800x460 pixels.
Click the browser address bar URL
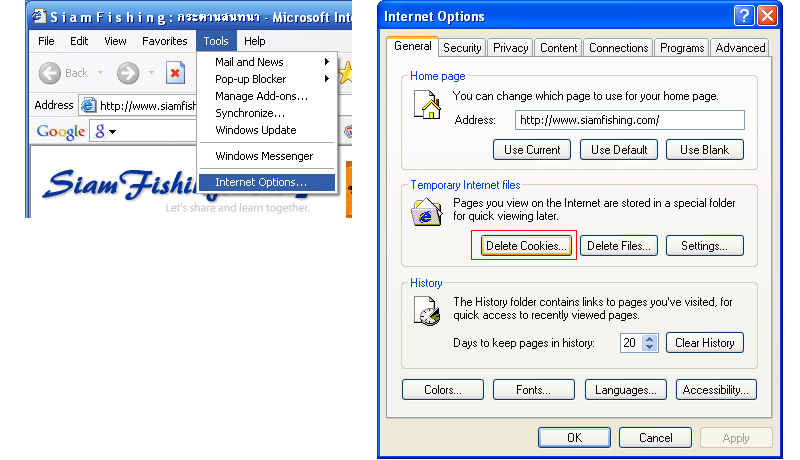[147, 106]
